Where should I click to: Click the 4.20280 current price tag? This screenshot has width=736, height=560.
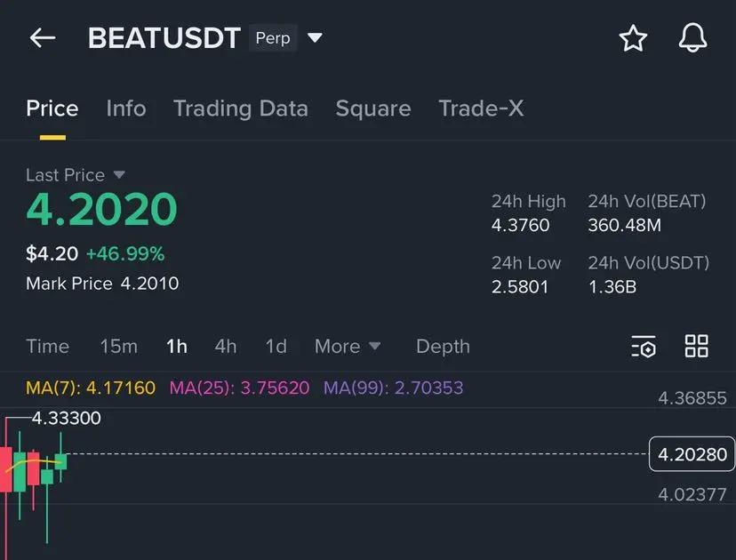pyautogui.click(x=692, y=455)
